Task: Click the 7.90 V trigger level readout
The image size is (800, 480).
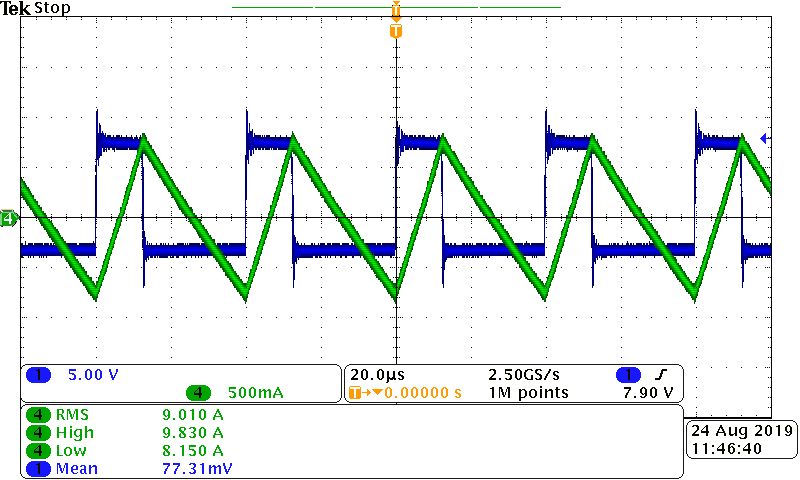Action: click(648, 392)
